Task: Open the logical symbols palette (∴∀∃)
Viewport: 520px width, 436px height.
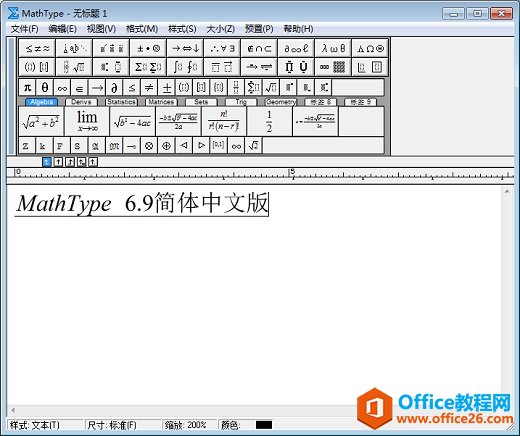Action: click(222, 49)
